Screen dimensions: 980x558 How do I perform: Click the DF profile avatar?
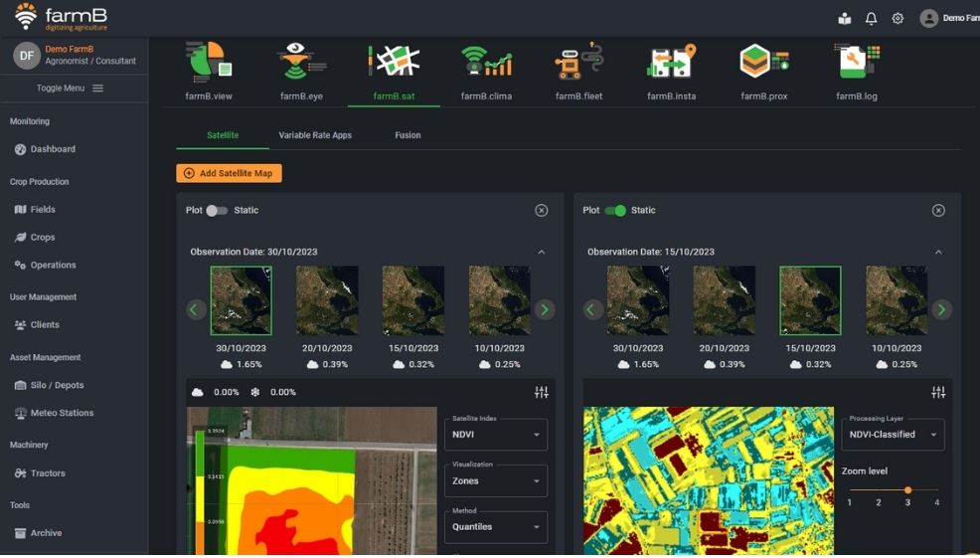pos(27,55)
